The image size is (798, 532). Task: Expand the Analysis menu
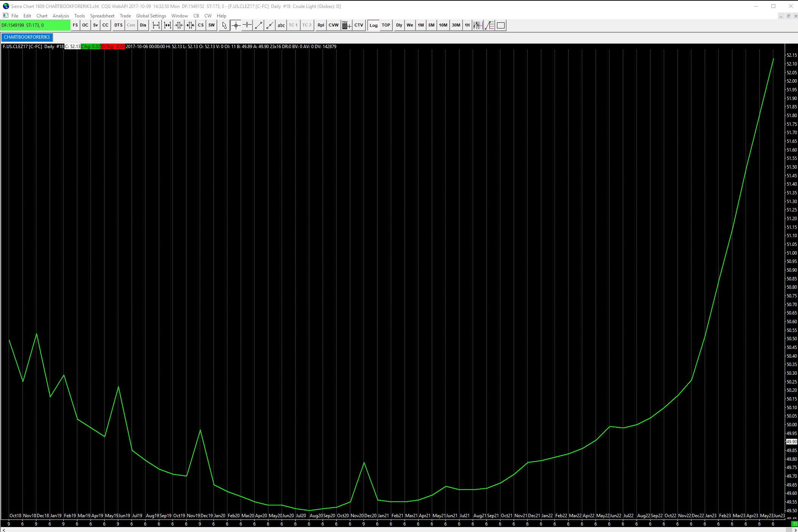click(x=61, y=16)
